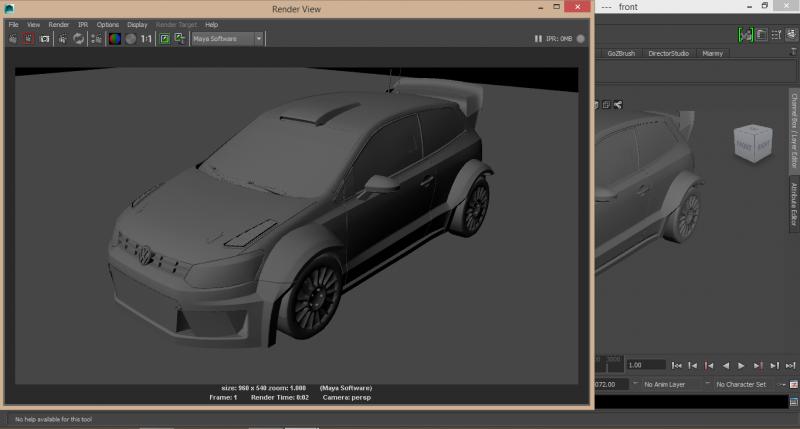Toggle the IPR pause button

[x=538, y=39]
